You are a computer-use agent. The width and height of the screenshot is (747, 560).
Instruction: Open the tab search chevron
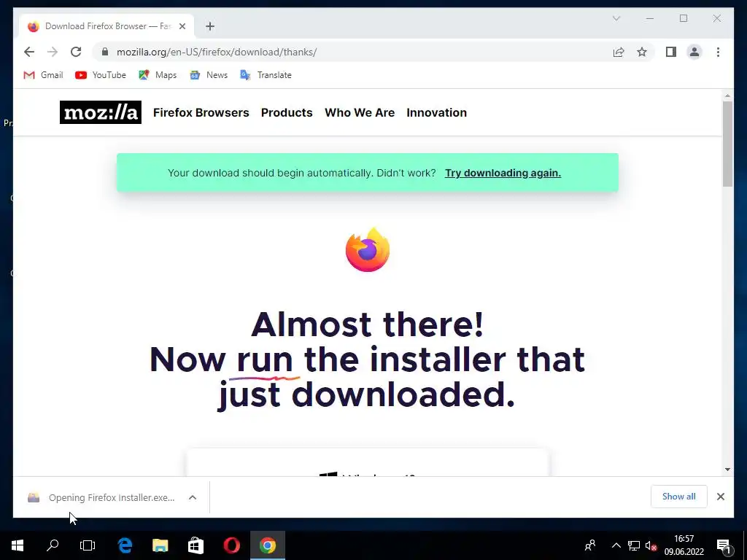(x=616, y=18)
